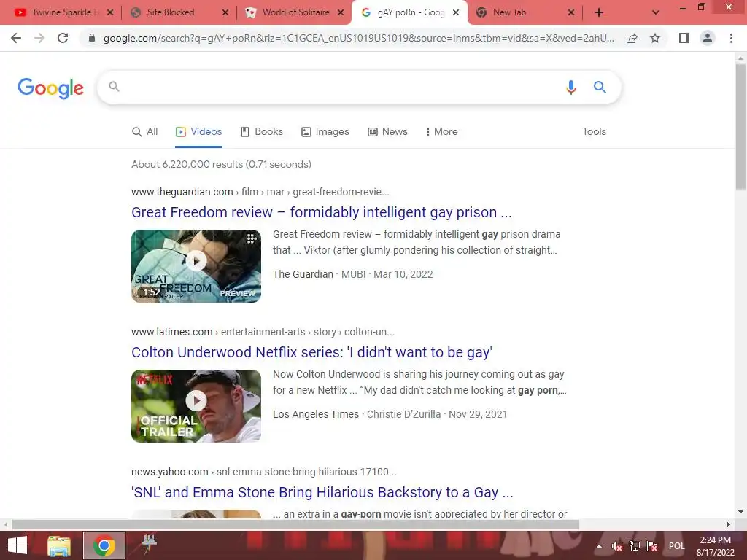Click the About 6,220,000 results text
The height and width of the screenshot is (560, 747).
[x=221, y=164]
